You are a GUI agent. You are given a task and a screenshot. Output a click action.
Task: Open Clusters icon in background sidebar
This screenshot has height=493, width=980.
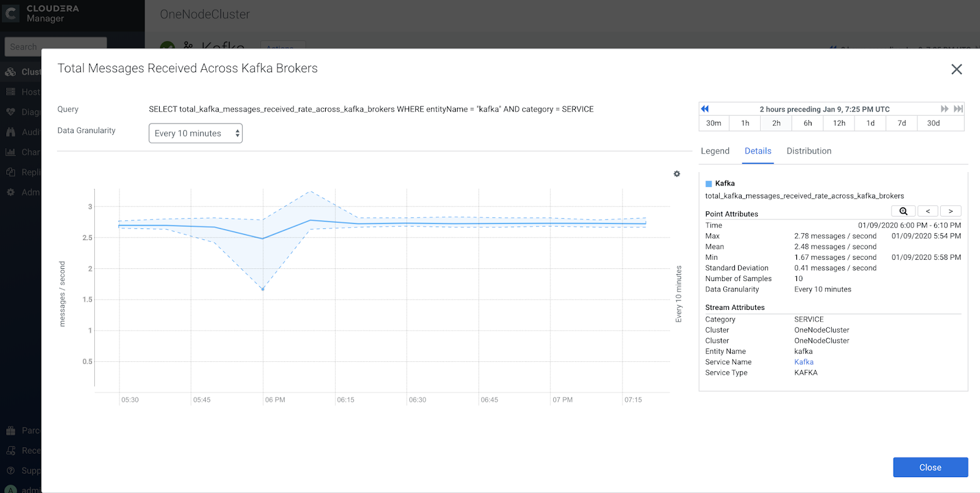pyautogui.click(x=10, y=72)
